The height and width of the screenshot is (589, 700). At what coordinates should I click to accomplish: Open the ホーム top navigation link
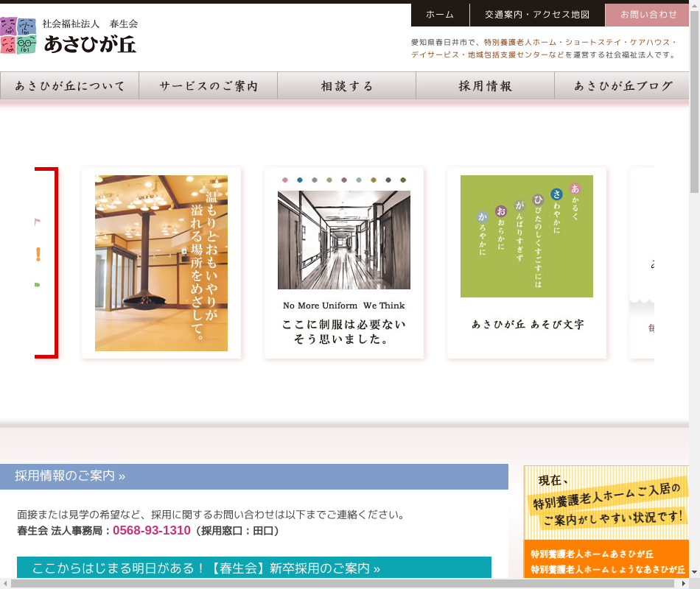[x=440, y=15]
